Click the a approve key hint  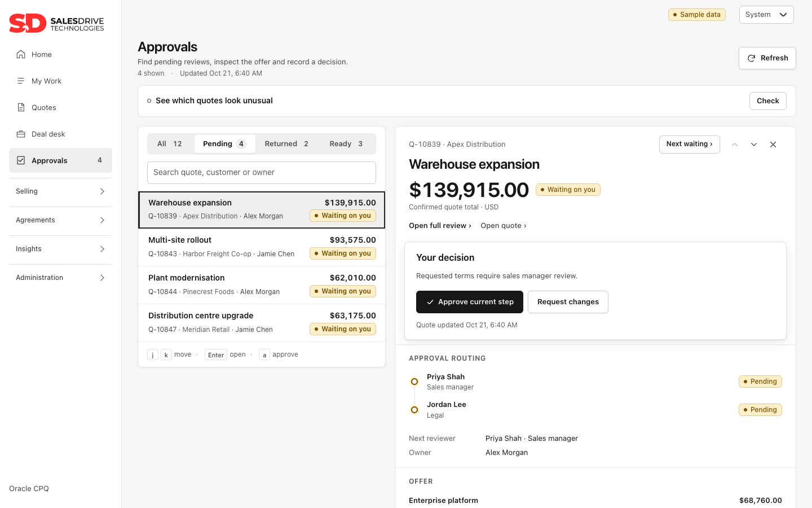click(264, 355)
